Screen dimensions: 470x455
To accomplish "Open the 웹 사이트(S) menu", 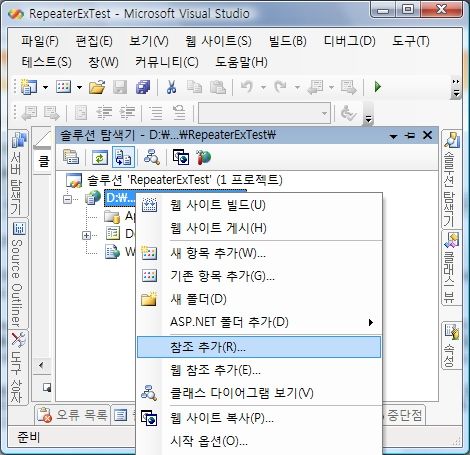I will coord(219,41).
